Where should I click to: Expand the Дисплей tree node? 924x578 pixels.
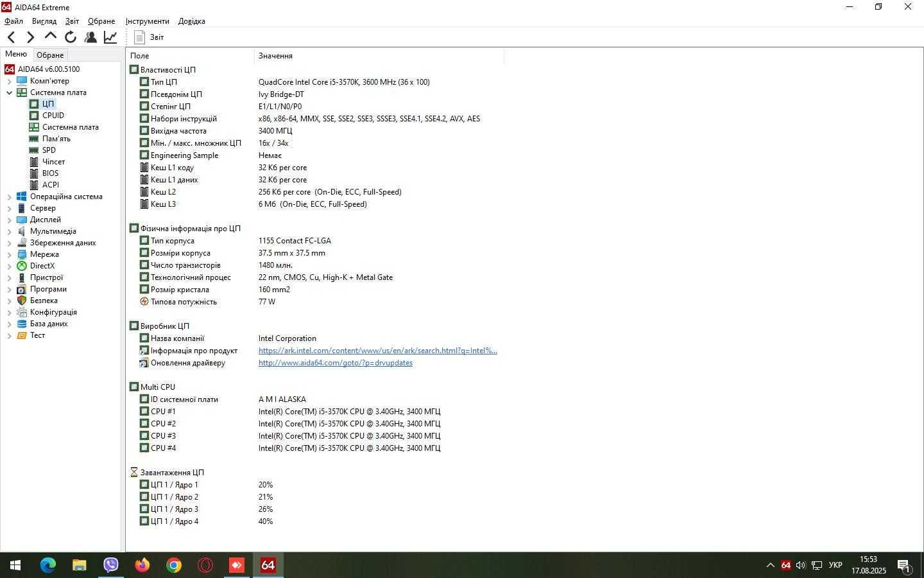tap(9, 220)
